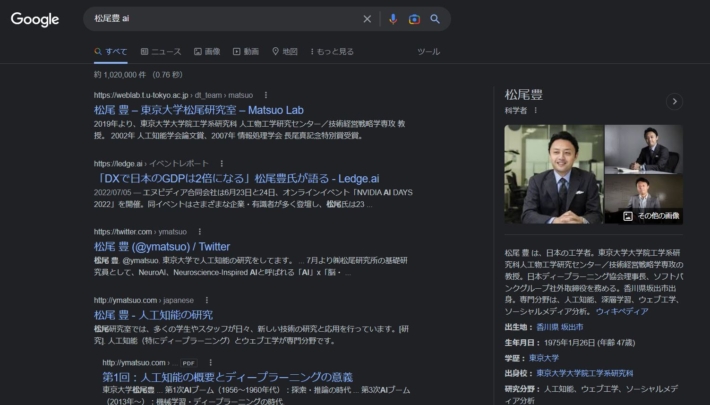The width and height of the screenshot is (710, 405).
Task: Open the 東京大学 education link
Action: (543, 358)
